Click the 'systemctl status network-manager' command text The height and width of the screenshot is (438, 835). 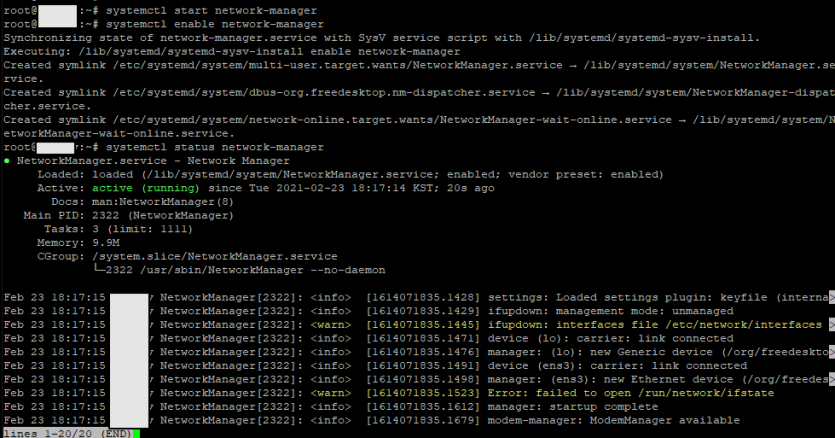point(215,147)
